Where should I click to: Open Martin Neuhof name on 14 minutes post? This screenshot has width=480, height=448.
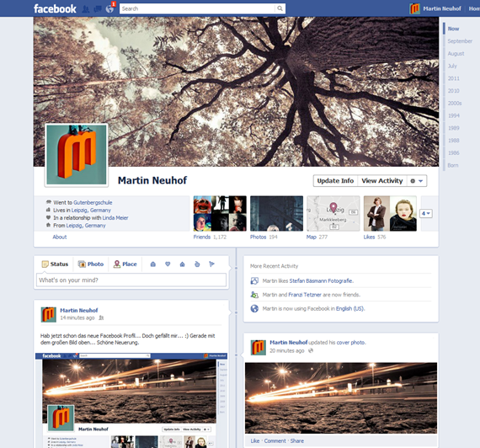(79, 310)
